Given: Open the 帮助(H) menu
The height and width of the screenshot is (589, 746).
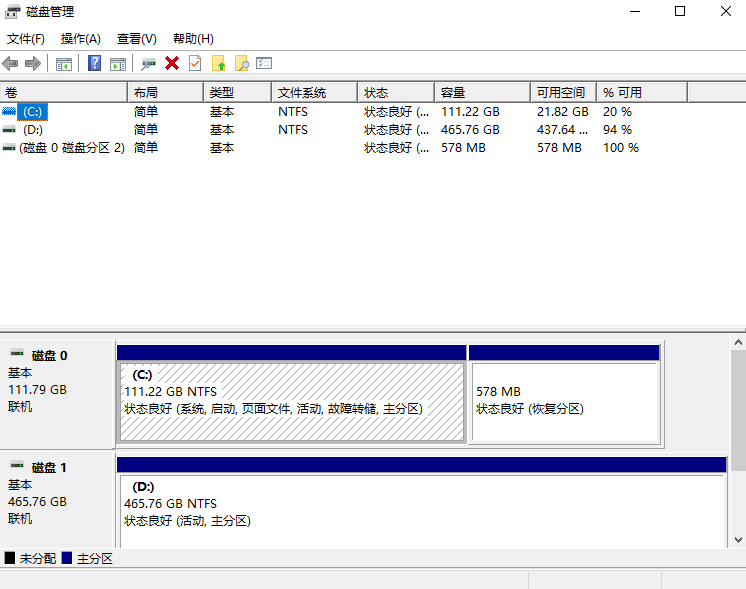Looking at the screenshot, I should click(x=193, y=39).
